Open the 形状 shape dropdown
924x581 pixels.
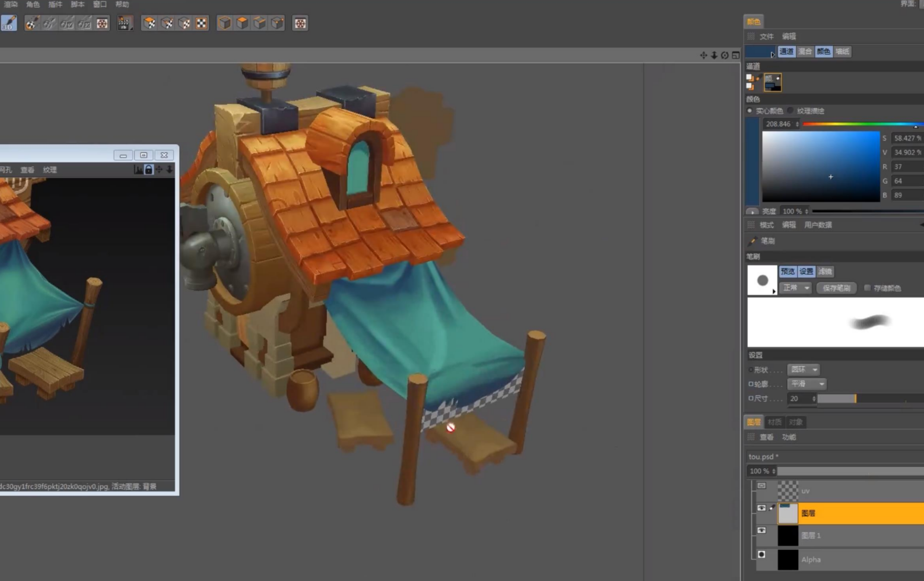point(804,370)
